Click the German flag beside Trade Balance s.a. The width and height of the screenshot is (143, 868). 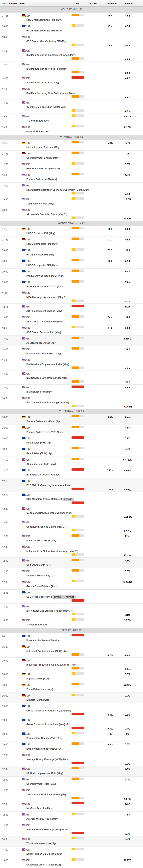click(23, 685)
